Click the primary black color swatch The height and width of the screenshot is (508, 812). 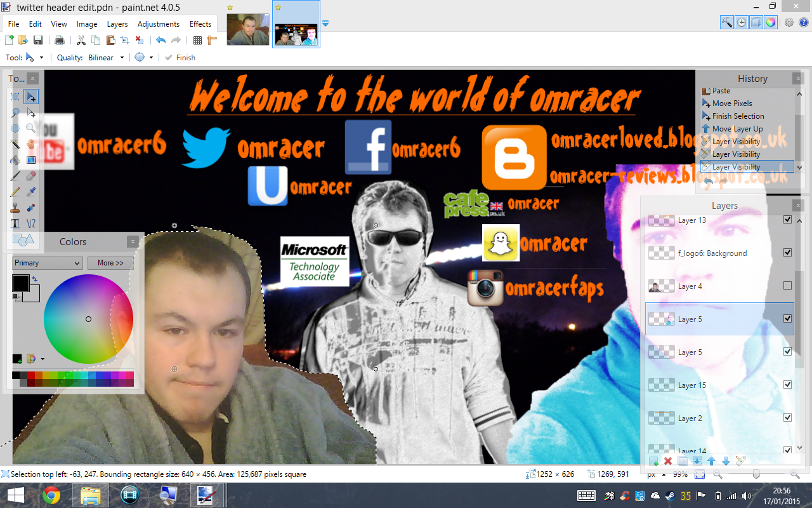pos(21,283)
